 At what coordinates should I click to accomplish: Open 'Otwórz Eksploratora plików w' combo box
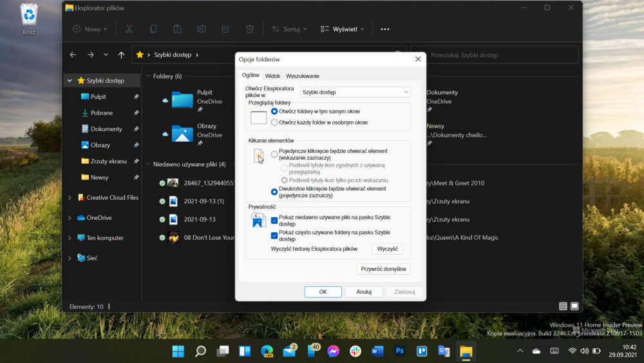point(355,92)
